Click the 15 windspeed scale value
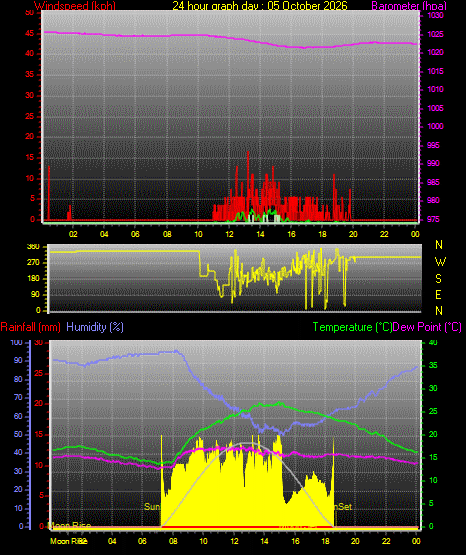Viewport: 466px width, 555px height. [x=30, y=158]
